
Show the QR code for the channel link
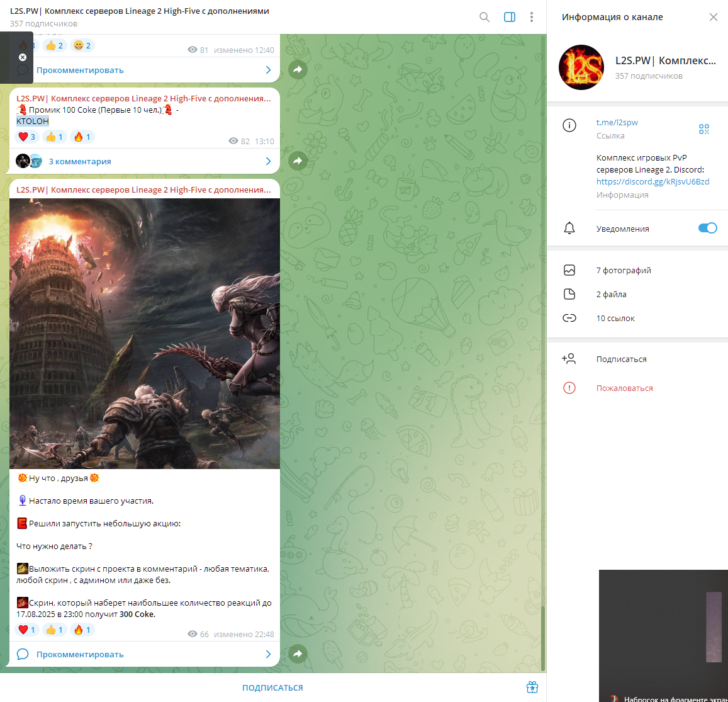[x=704, y=128]
